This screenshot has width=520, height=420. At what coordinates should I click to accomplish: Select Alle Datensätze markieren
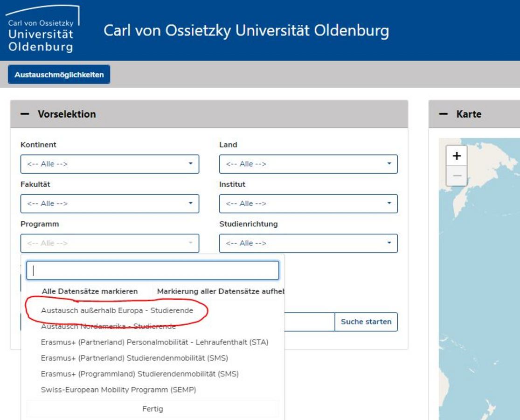[90, 291]
